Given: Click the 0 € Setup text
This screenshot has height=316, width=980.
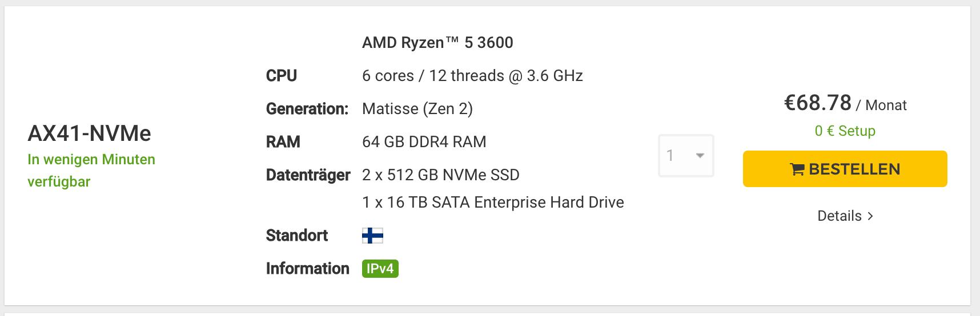Looking at the screenshot, I should point(845,131).
